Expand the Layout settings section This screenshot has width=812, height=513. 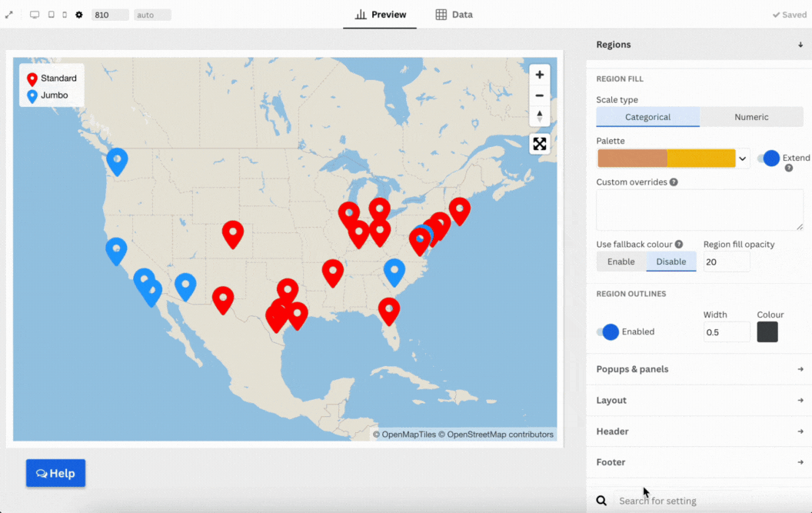[x=699, y=400]
